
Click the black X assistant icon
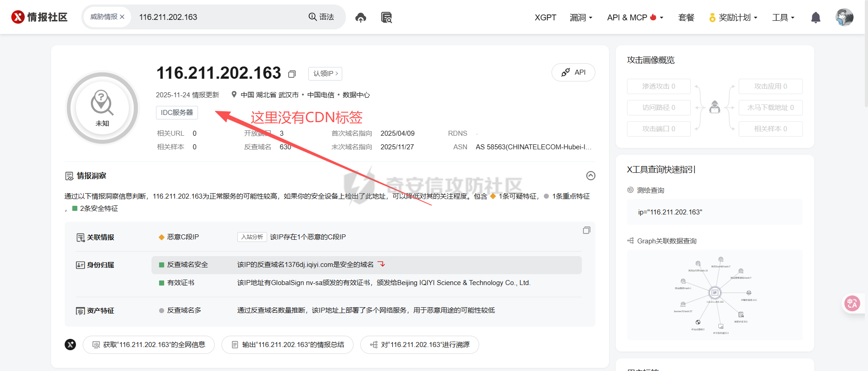[x=71, y=345]
